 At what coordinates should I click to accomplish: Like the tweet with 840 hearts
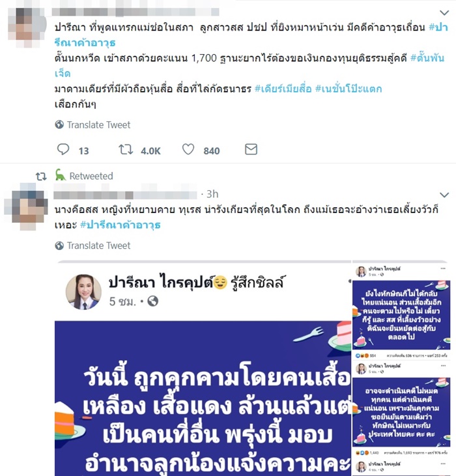pos(188,149)
